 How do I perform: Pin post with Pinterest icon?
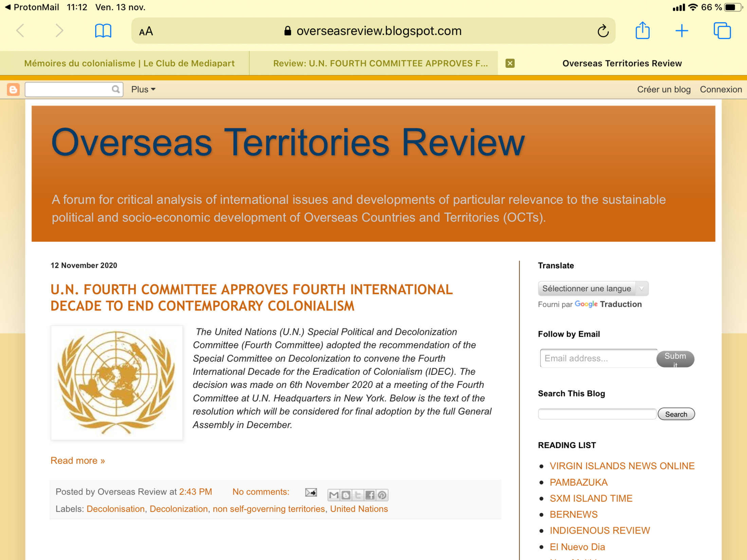point(382,495)
